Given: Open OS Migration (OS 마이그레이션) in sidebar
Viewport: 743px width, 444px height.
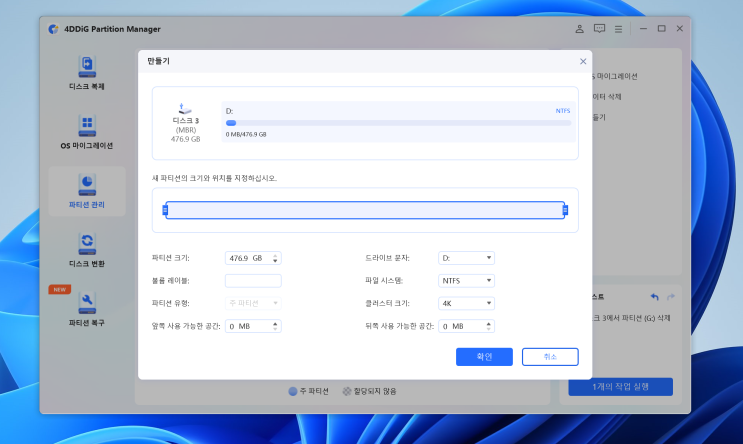Looking at the screenshot, I should (x=87, y=132).
